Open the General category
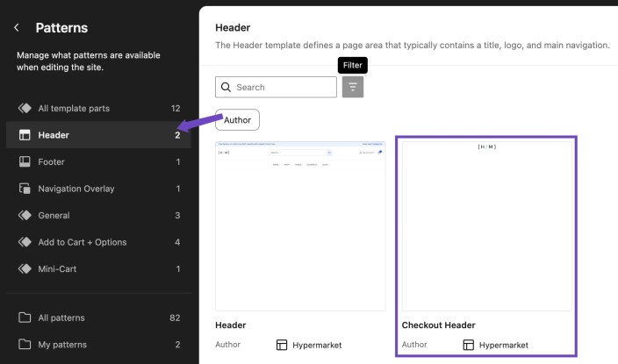This screenshot has height=364, width=618. click(98, 216)
